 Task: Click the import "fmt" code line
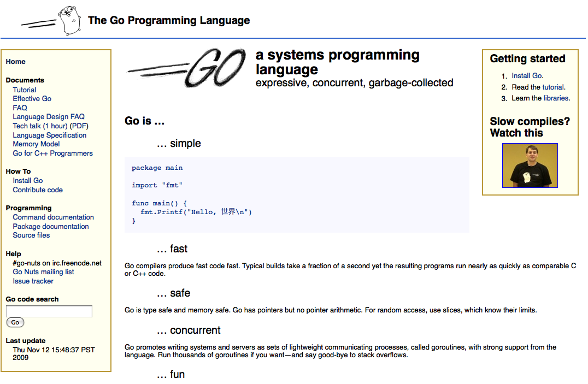tap(157, 185)
